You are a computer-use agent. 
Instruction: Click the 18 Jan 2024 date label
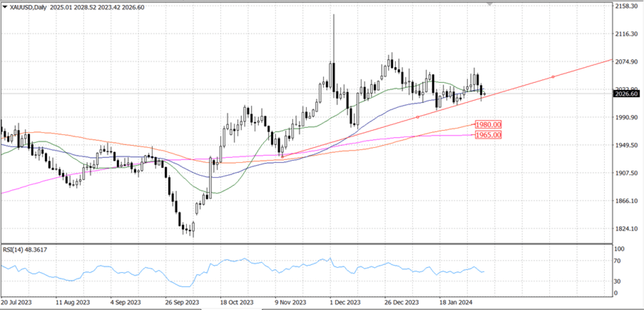click(x=456, y=302)
